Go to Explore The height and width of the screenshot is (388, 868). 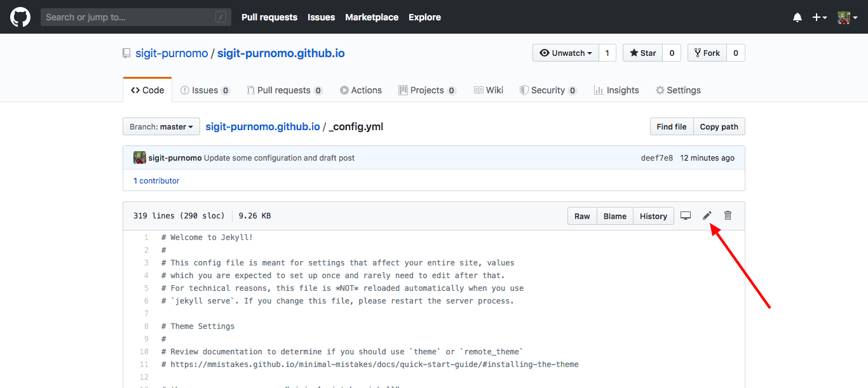[x=424, y=17]
